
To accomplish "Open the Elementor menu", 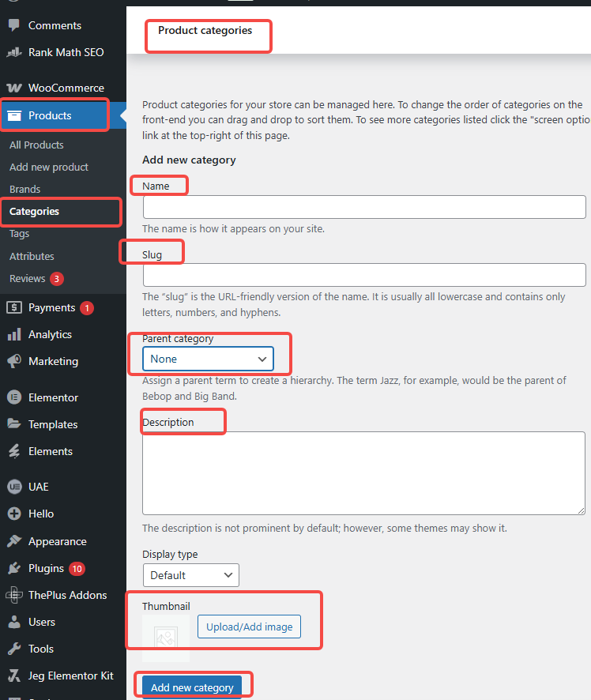I will [x=53, y=397].
